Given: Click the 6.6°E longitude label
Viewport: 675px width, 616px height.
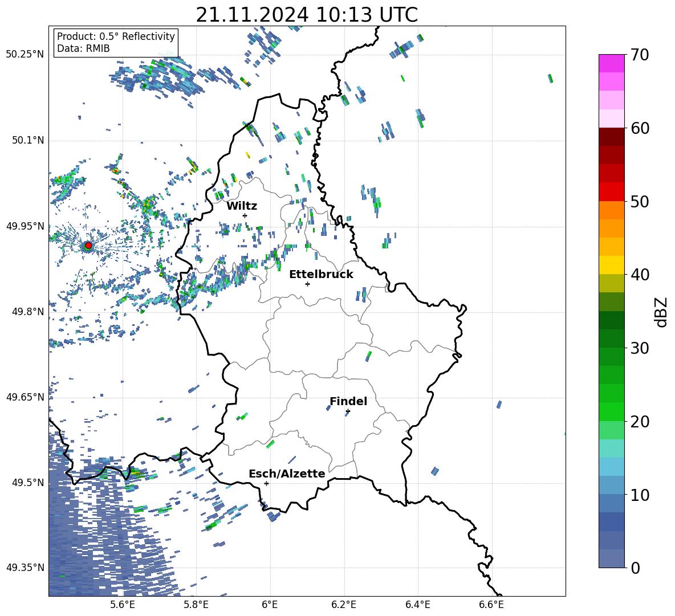Looking at the screenshot, I should point(491,605).
